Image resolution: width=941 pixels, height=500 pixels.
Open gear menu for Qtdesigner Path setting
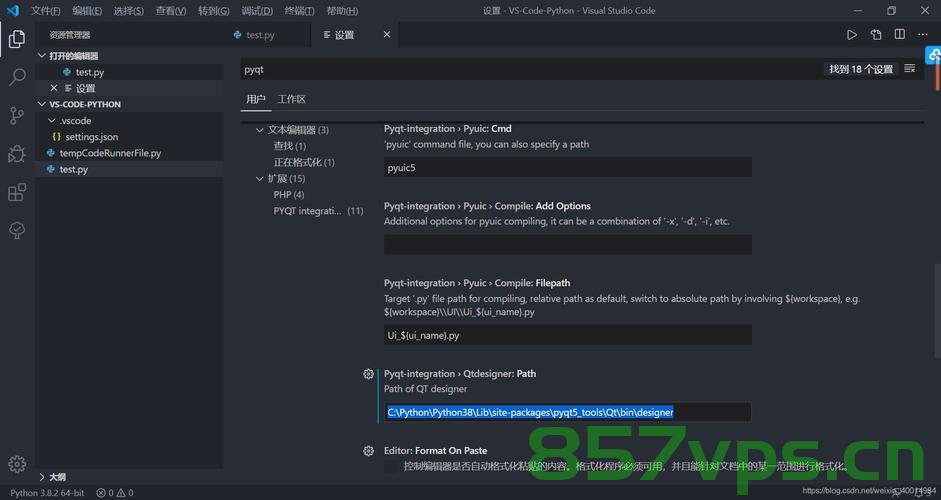click(x=368, y=374)
